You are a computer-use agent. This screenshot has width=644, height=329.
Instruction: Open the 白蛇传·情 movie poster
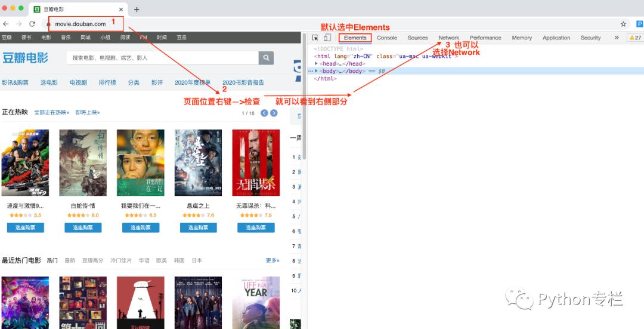pos(83,163)
